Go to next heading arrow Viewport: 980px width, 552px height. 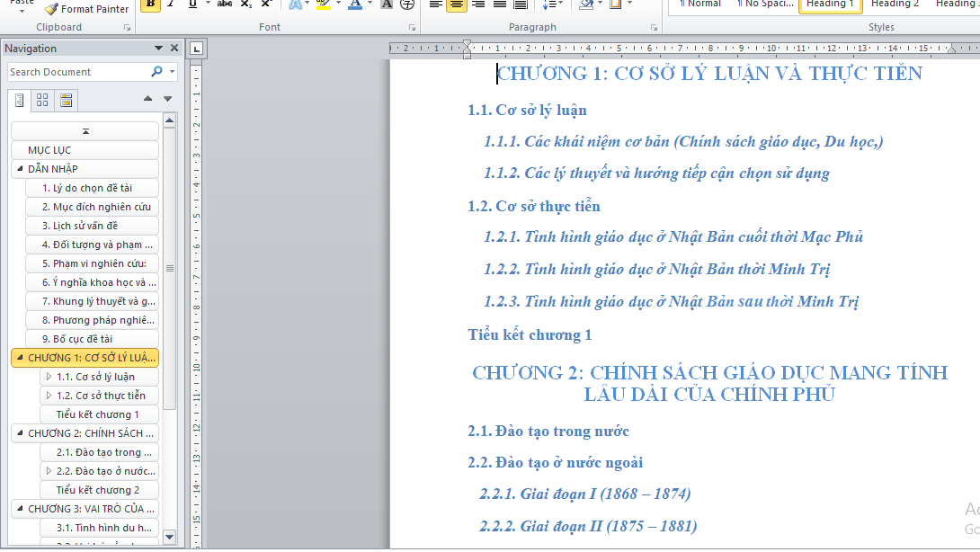coord(167,99)
